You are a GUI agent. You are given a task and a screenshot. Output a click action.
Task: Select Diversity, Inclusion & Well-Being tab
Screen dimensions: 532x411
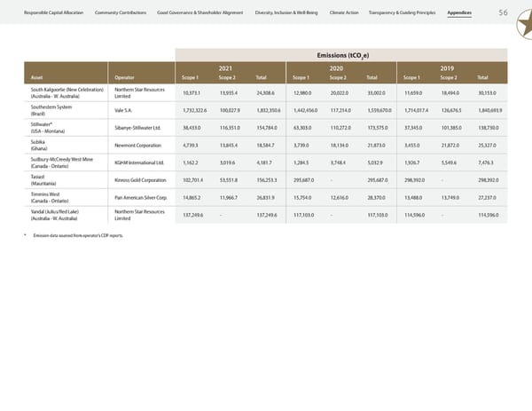[x=286, y=12]
